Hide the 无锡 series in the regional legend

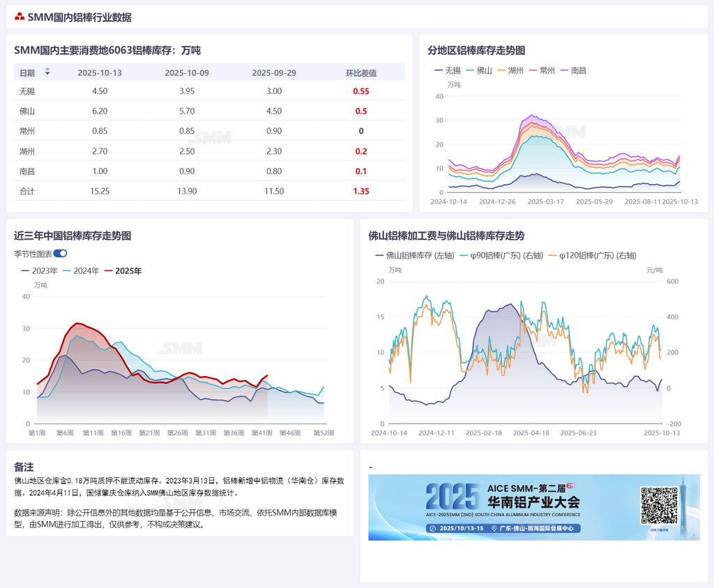[448, 70]
